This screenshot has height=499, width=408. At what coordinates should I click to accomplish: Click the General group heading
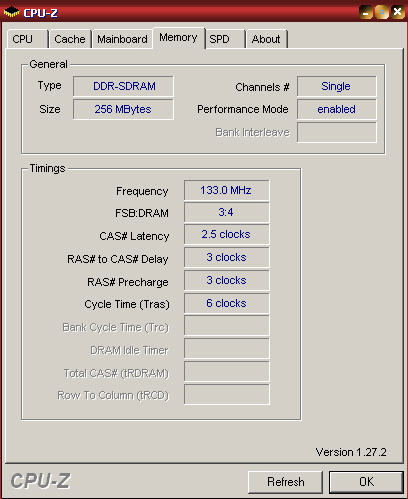[48, 64]
